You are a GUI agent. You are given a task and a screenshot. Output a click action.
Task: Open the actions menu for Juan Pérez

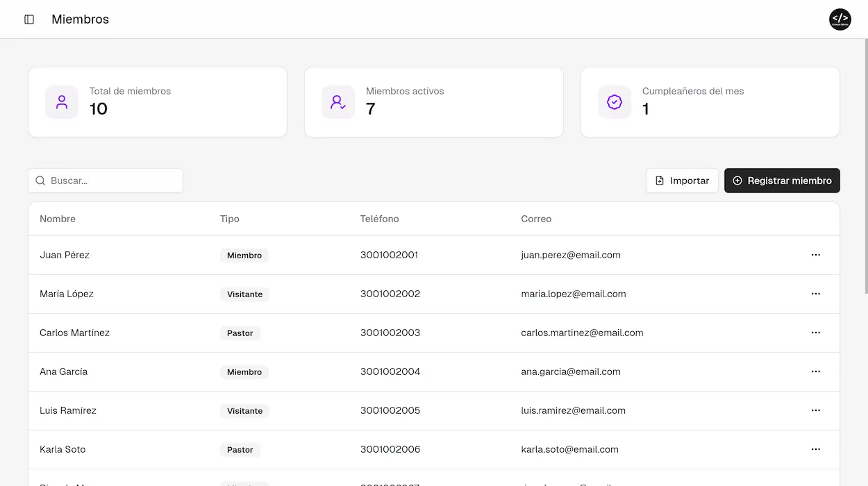coord(815,255)
